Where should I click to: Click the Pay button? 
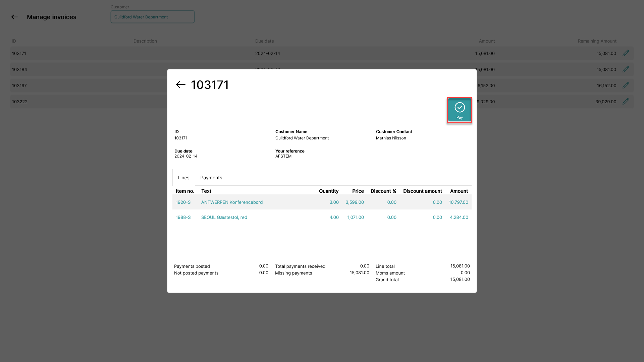click(460, 110)
